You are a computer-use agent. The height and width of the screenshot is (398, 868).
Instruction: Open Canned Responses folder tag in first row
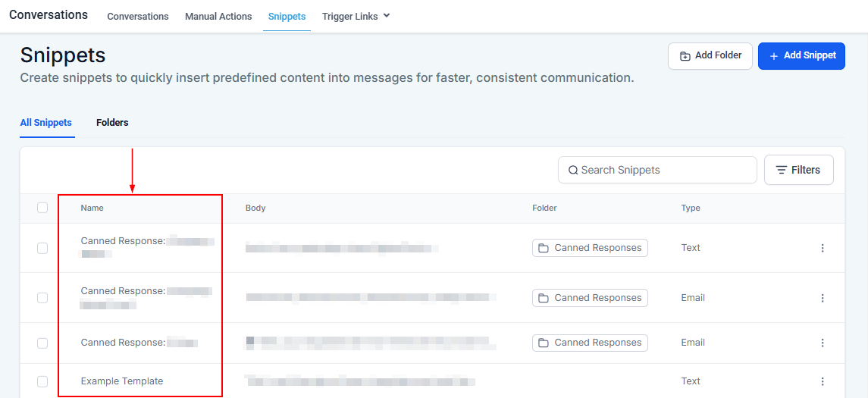(590, 248)
